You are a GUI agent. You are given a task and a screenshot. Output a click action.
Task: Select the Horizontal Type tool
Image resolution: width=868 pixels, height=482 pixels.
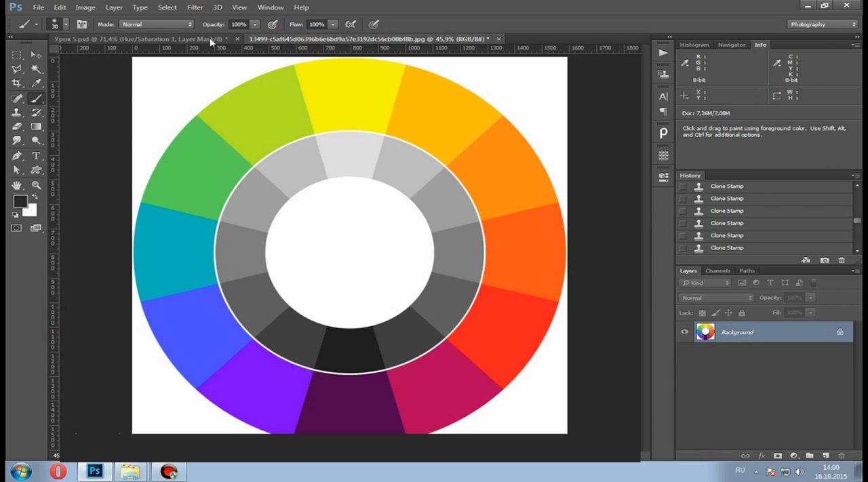[x=36, y=156]
